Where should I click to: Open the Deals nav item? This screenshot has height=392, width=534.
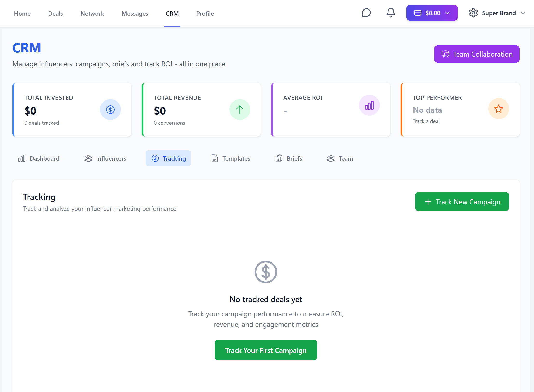click(55, 14)
